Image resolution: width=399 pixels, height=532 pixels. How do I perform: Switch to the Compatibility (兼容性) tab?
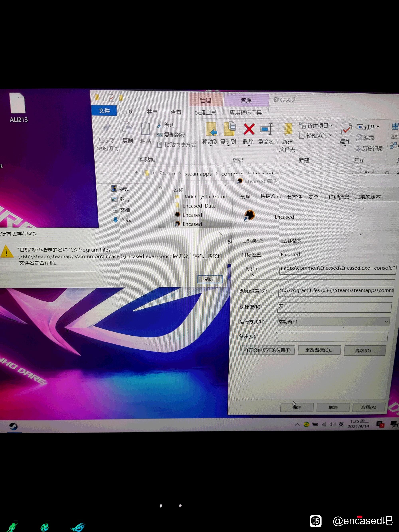pos(294,197)
